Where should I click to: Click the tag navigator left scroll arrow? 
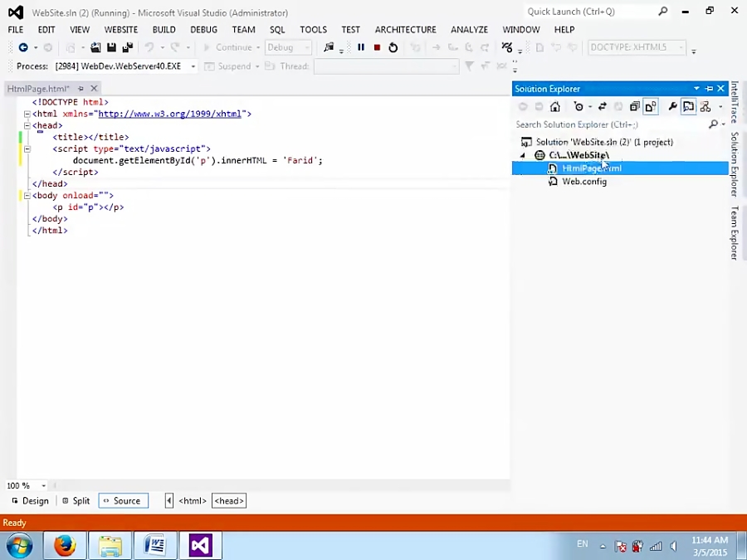click(x=169, y=501)
